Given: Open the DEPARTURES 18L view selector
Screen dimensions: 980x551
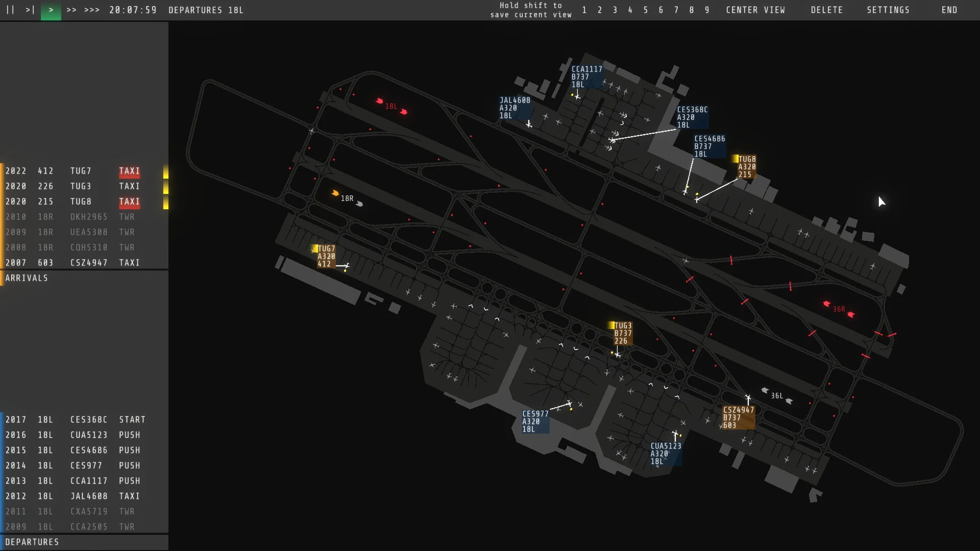Looking at the screenshot, I should [206, 9].
